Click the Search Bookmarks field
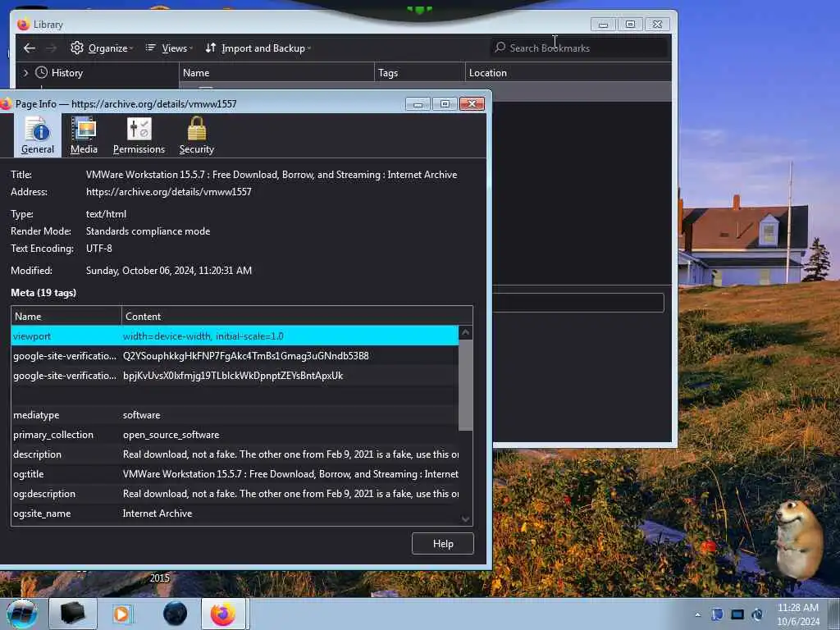Screen dimensions: 840x630 point(579,48)
